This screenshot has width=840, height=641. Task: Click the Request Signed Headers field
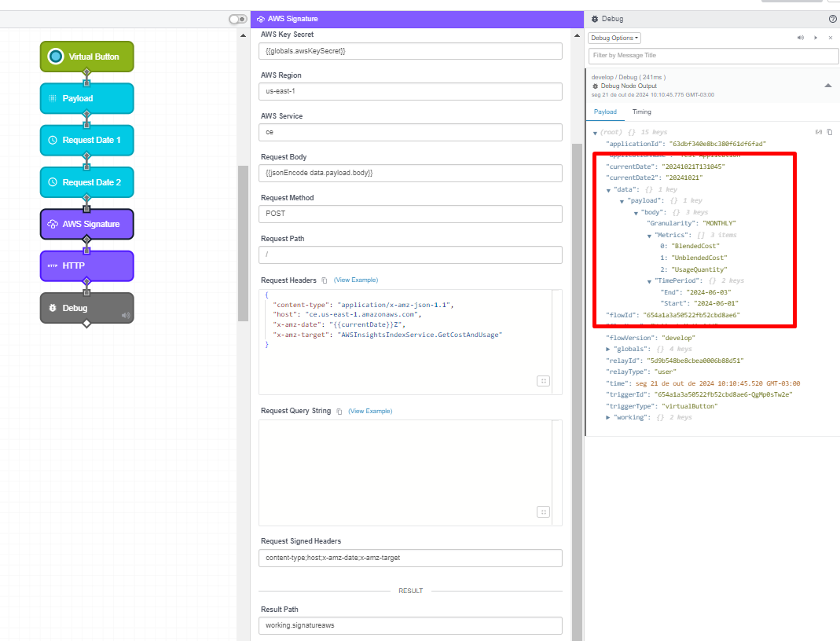click(410, 558)
